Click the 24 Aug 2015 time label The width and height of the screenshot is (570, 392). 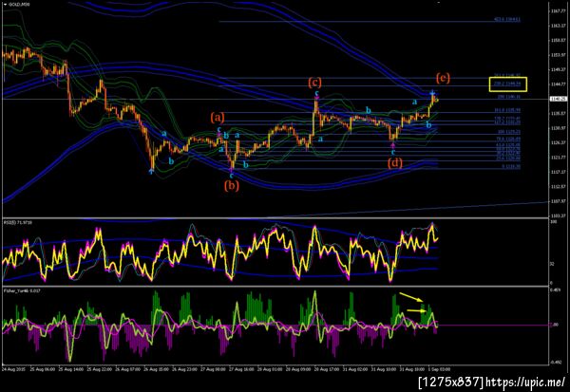pos(11,369)
